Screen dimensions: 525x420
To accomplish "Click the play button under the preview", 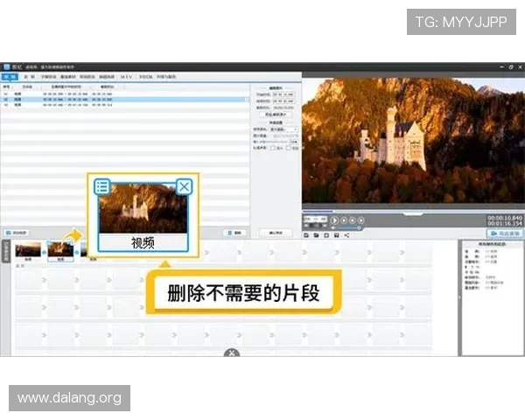I will [x=334, y=220].
